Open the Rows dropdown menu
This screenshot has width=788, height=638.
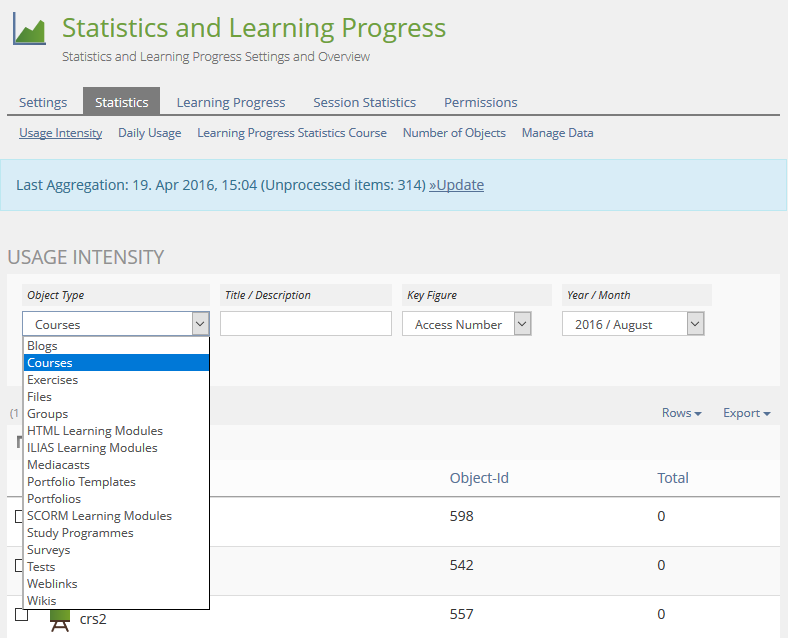coord(681,413)
